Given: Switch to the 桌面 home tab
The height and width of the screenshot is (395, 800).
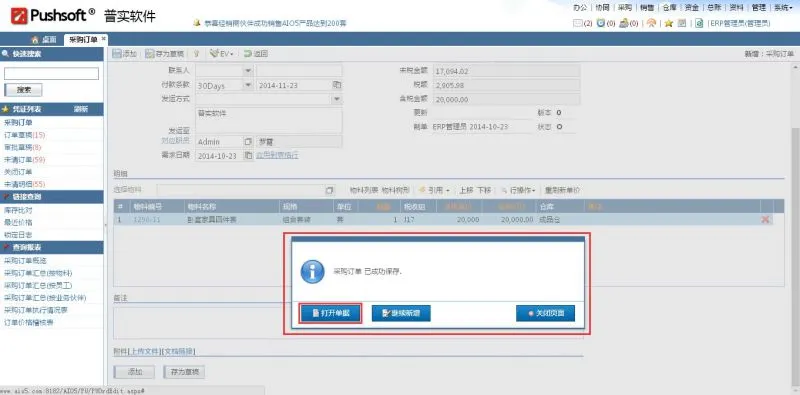Looking at the screenshot, I should (44, 39).
